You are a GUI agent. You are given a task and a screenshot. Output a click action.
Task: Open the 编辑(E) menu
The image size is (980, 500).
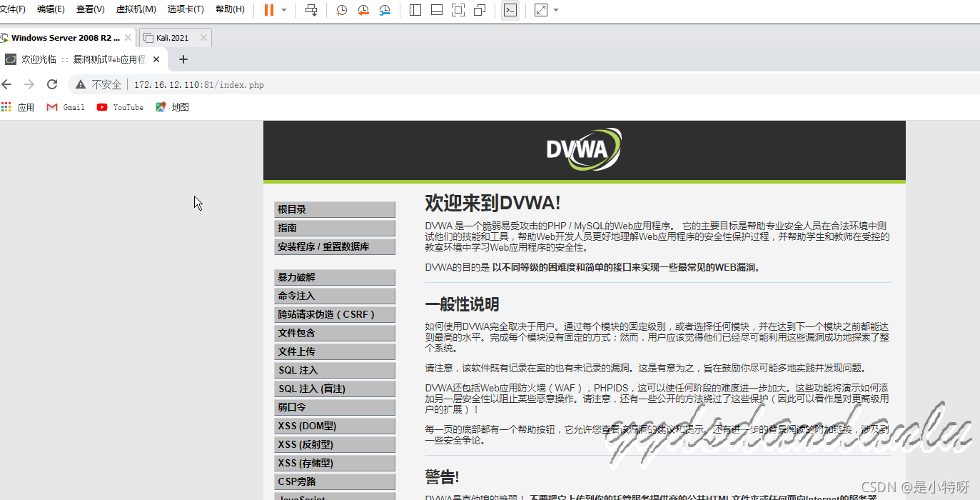pyautogui.click(x=51, y=9)
